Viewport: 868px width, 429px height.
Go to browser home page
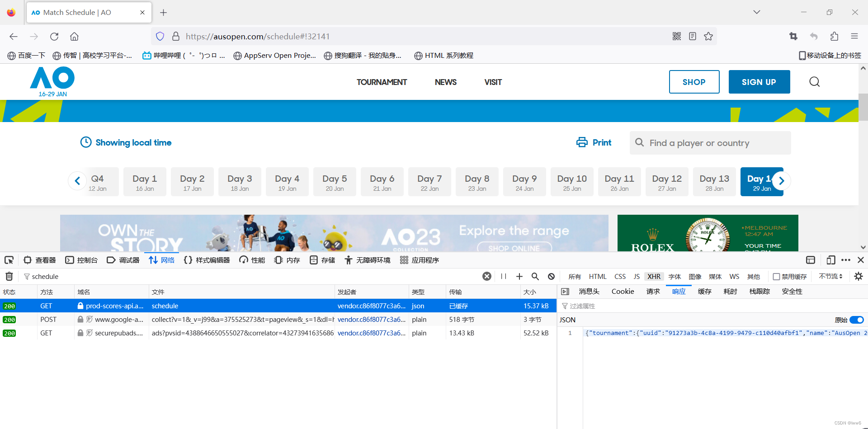tap(74, 37)
